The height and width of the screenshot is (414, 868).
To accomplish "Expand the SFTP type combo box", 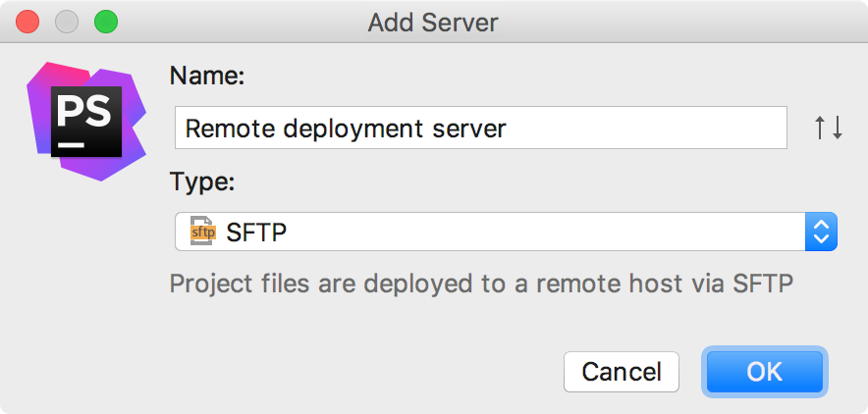I will [506, 232].
